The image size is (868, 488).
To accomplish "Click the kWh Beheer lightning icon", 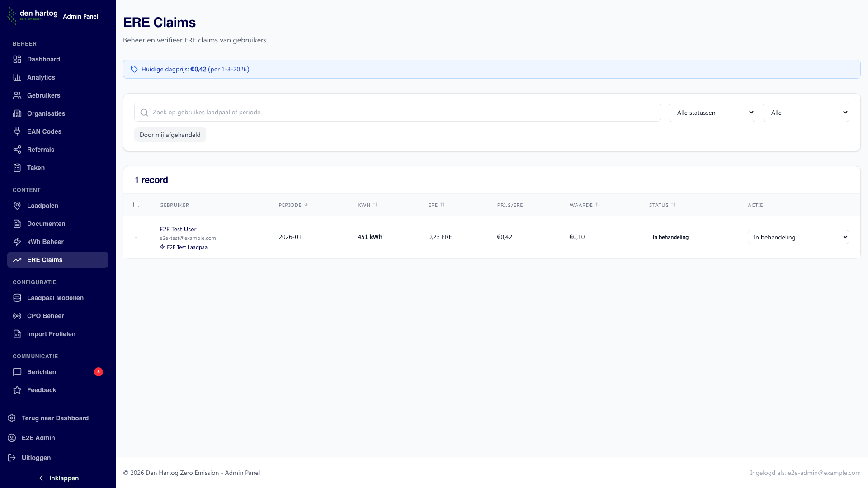I will pos(17,242).
